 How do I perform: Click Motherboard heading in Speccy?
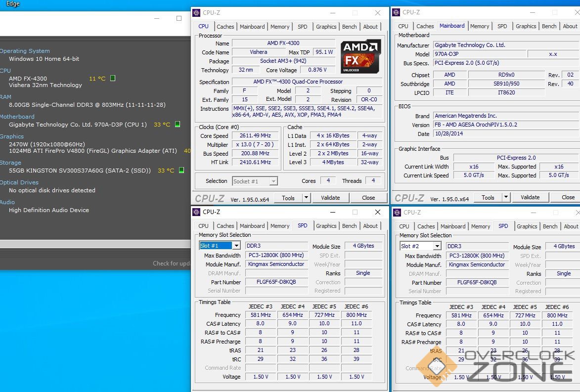pyautogui.click(x=17, y=117)
